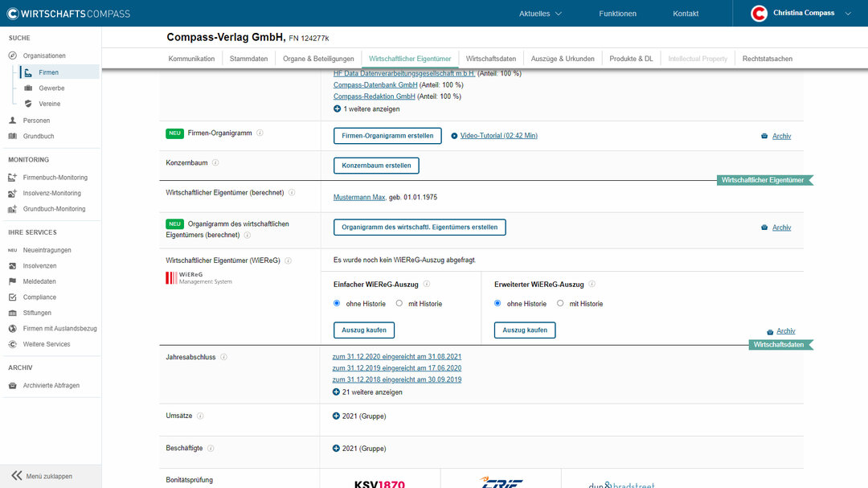
Task: Open the Gewerbe sidebar icon
Action: [28, 88]
